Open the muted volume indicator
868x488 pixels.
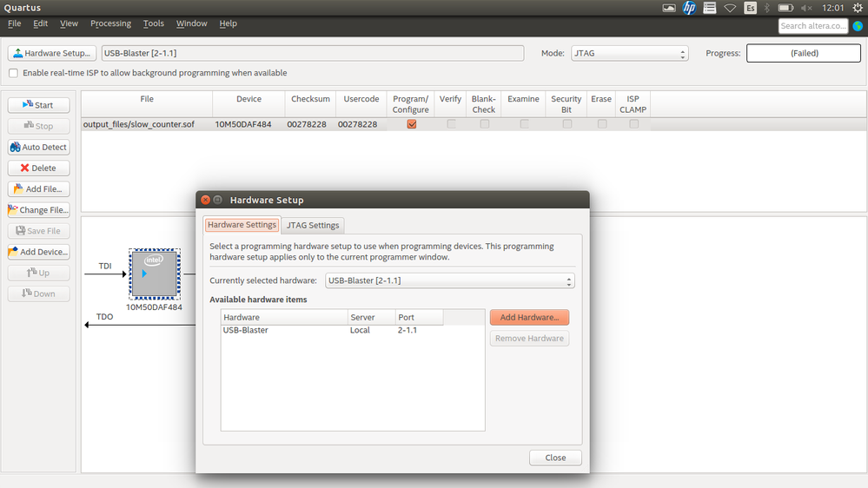806,8
